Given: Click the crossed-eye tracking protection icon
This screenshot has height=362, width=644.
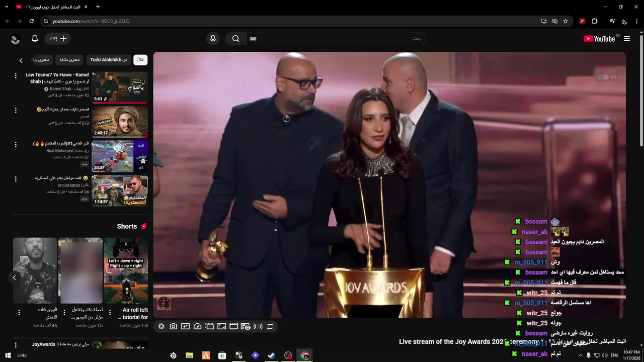Looking at the screenshot, I should pos(554,21).
